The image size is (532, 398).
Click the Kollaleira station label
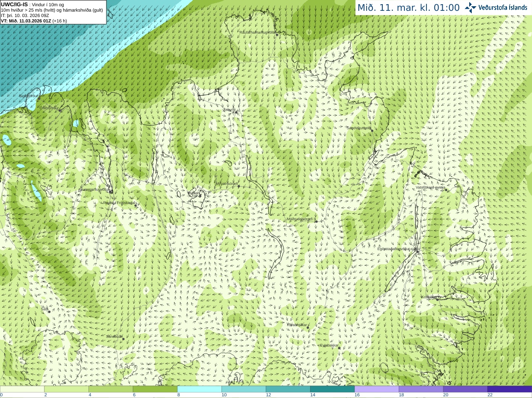point(429,297)
